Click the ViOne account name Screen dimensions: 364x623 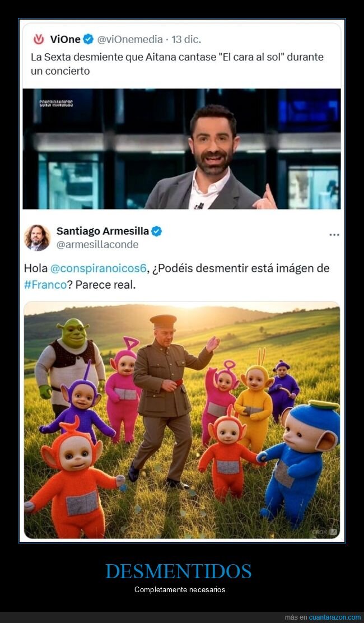(65, 39)
